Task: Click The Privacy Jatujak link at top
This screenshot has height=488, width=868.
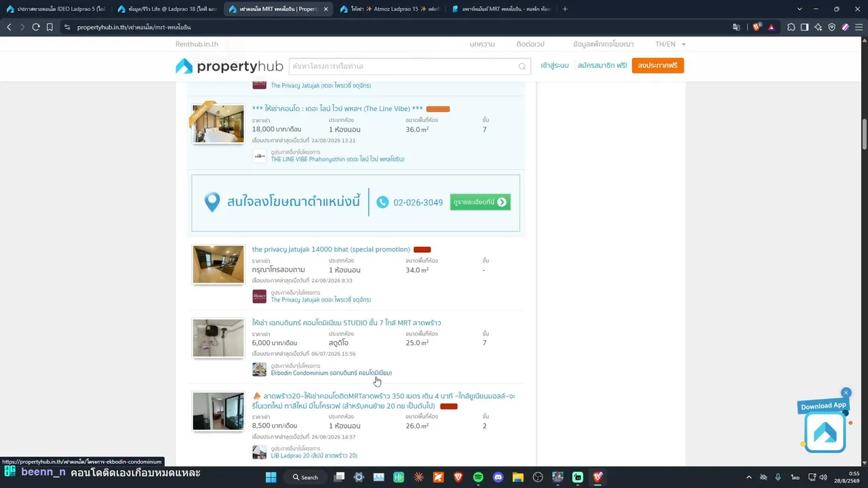Action: (321, 86)
